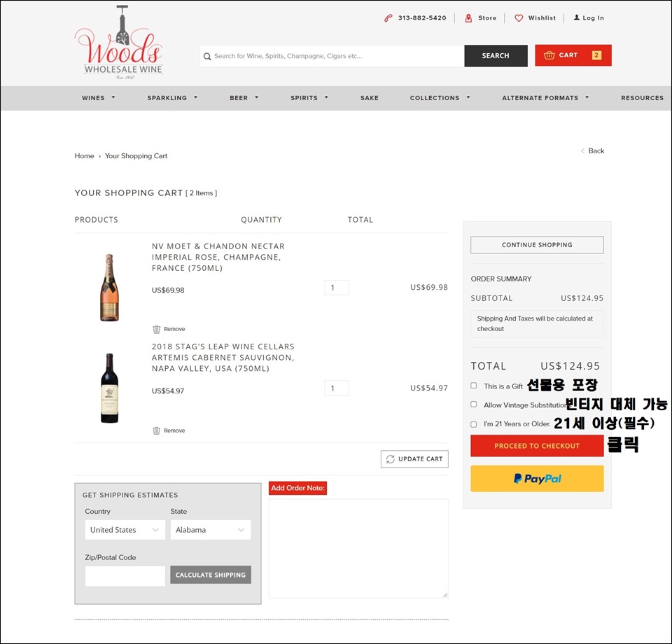Open the Sparkling menu
Image resolution: width=672 pixels, height=644 pixels.
[x=167, y=98]
